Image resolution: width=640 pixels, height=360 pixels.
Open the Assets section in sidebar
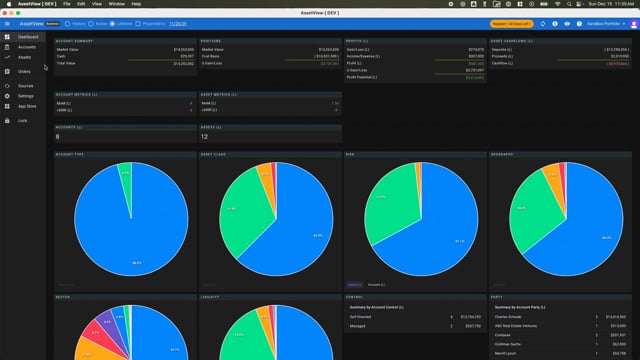pyautogui.click(x=23, y=57)
